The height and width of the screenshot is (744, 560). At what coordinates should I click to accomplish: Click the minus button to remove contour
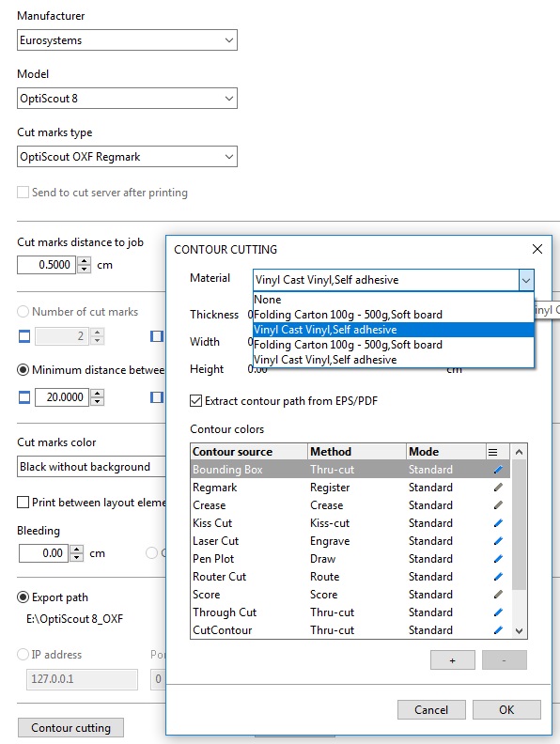click(x=504, y=660)
